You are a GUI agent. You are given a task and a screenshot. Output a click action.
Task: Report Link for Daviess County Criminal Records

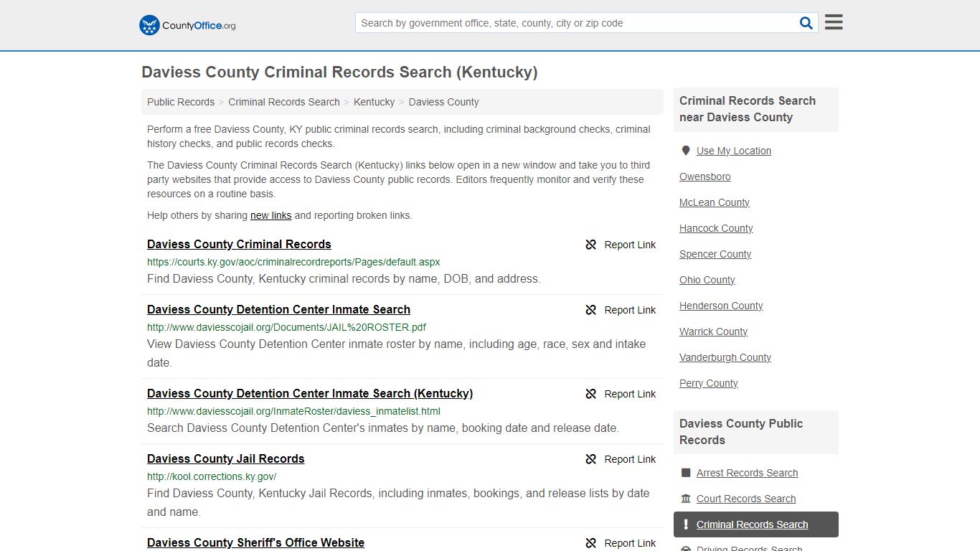tap(630, 245)
